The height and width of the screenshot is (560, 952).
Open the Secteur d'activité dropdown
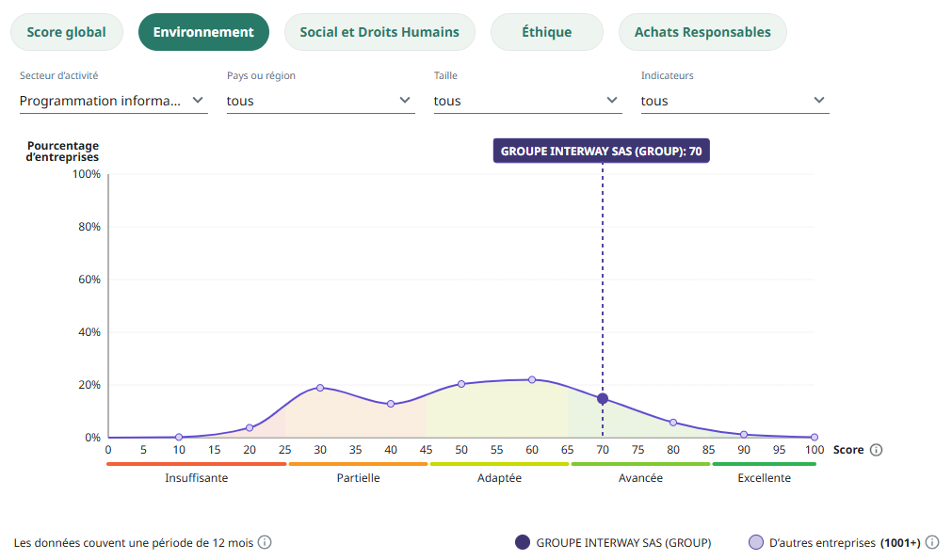[x=113, y=101]
